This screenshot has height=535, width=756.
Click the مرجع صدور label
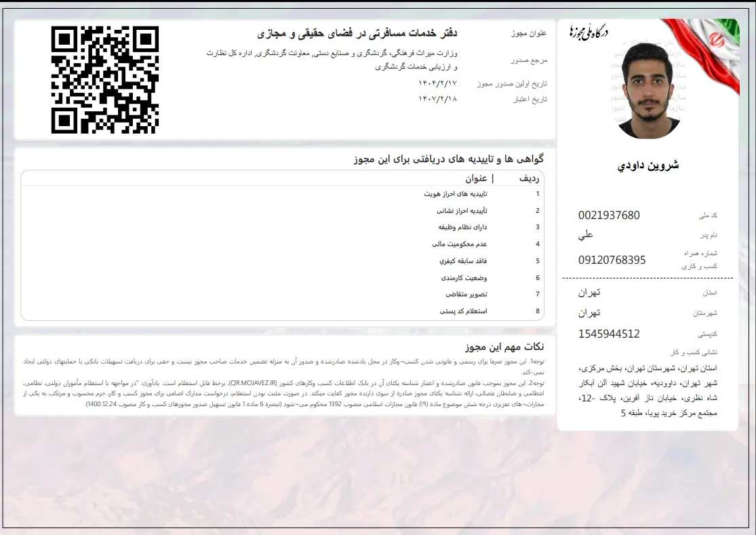[529, 60]
